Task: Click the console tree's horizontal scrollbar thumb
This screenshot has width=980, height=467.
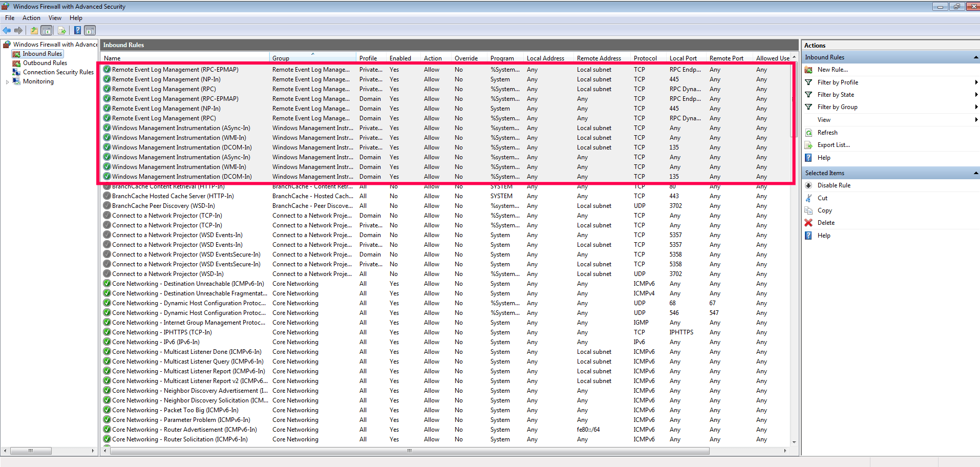Action: [x=31, y=451]
